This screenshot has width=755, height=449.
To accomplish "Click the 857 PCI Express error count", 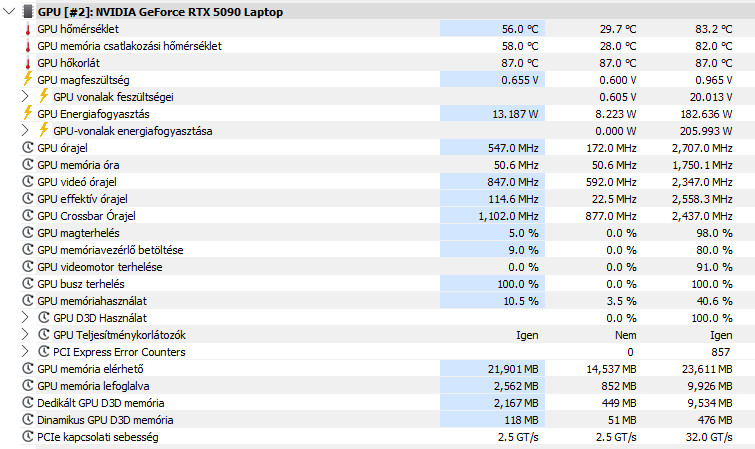I will 720,352.
